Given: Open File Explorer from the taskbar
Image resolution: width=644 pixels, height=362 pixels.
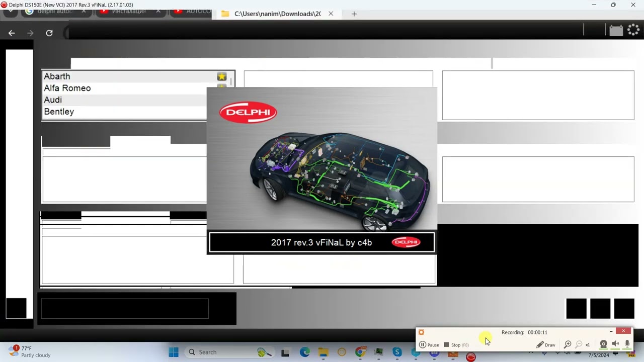Looking at the screenshot, I should (323, 353).
